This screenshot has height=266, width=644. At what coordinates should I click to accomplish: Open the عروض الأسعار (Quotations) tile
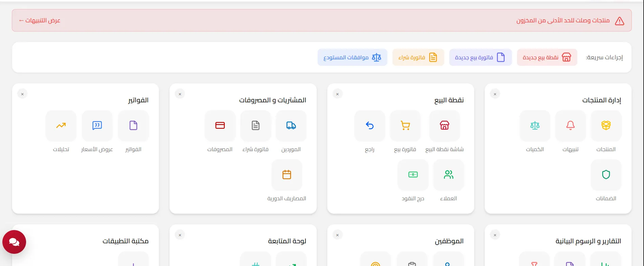pyautogui.click(x=97, y=126)
